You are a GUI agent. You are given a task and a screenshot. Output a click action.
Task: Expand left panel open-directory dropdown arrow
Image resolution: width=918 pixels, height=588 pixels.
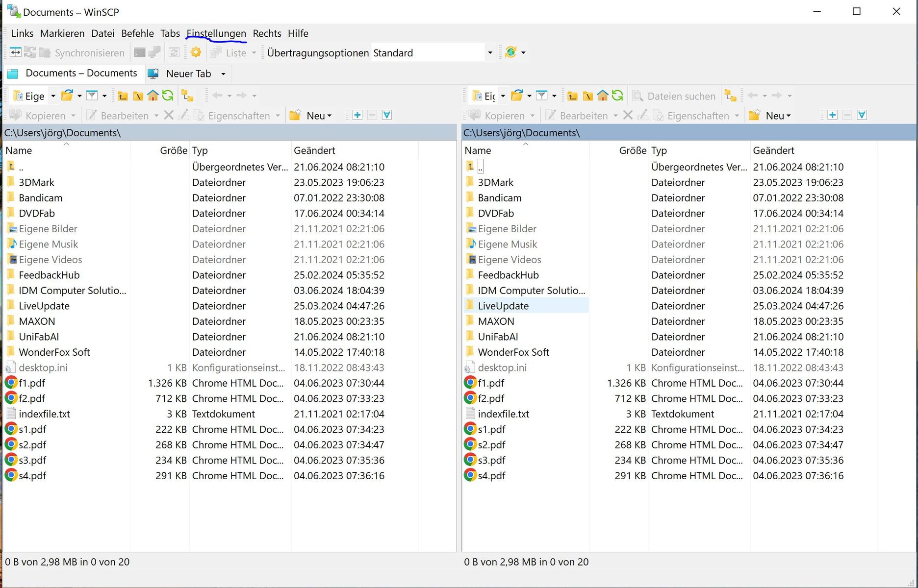[79, 96]
